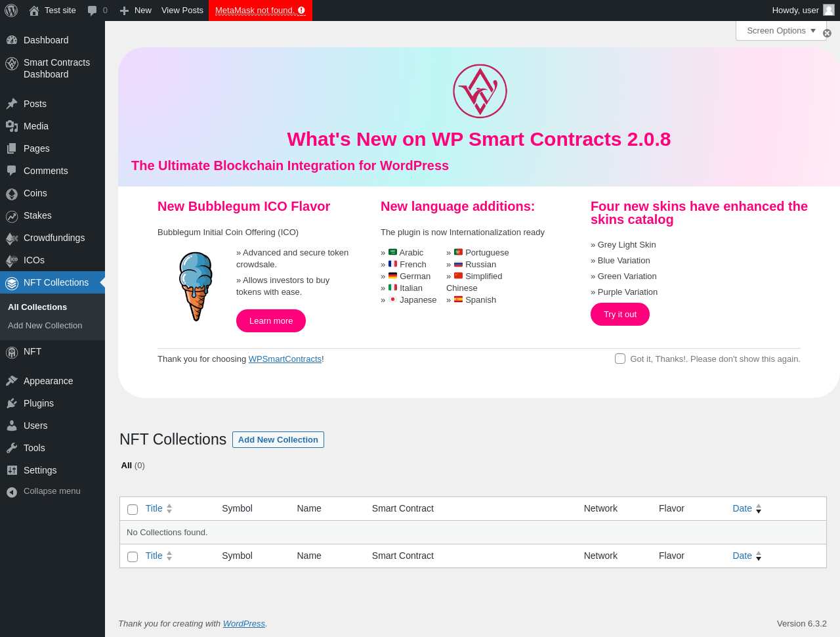The height and width of the screenshot is (637, 840).
Task: Open Crowdfundings via its Ethereum icon
Action: (12, 238)
